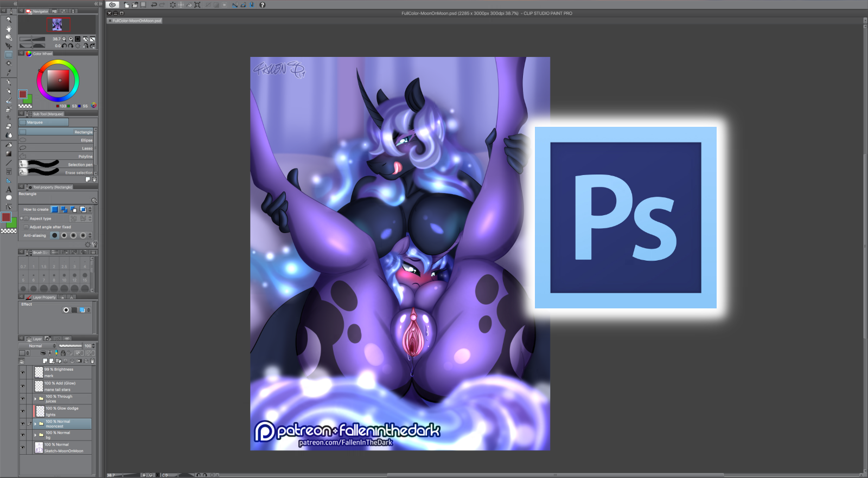Hide the mane tail stars layer
Screen dimensions: 868x478
point(23,386)
